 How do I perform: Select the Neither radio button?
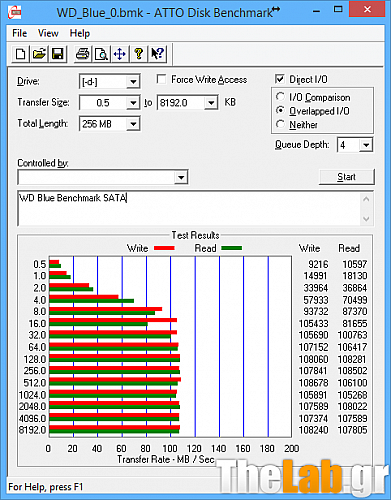coord(280,124)
